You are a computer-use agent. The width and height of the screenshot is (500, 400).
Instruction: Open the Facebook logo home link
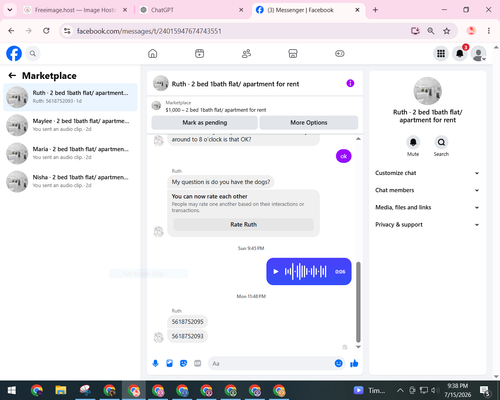pyautogui.click(x=14, y=53)
